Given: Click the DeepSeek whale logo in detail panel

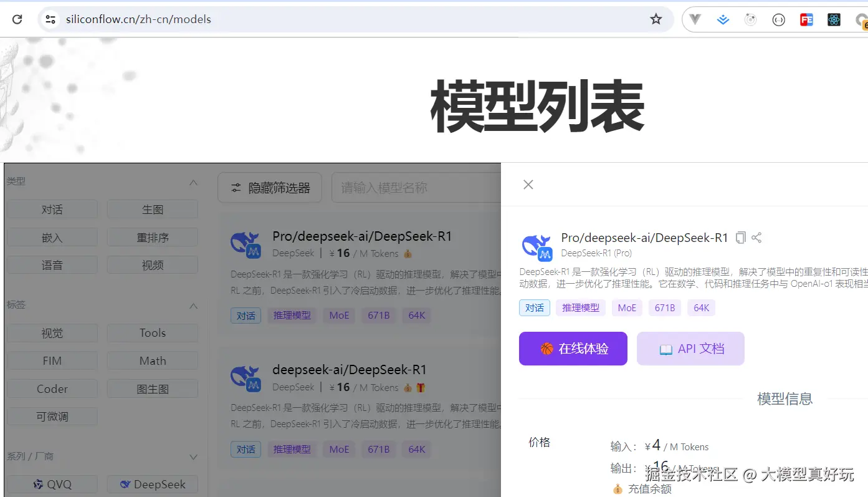Looking at the screenshot, I should pos(537,246).
